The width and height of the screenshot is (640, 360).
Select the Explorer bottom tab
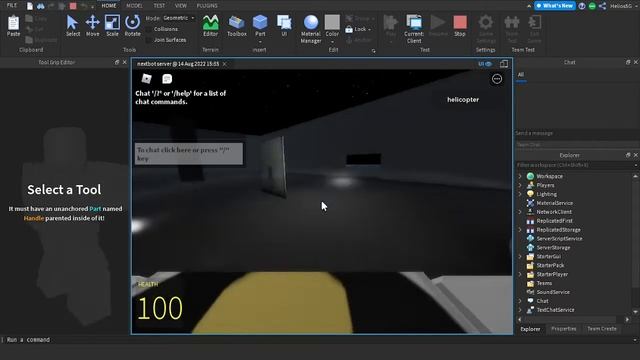[x=530, y=329]
